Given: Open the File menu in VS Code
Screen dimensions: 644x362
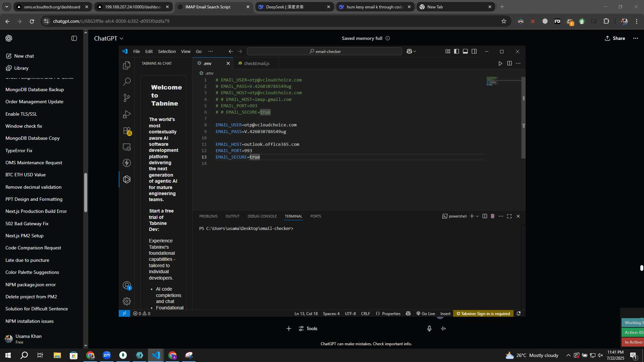Looking at the screenshot, I should click(137, 51).
